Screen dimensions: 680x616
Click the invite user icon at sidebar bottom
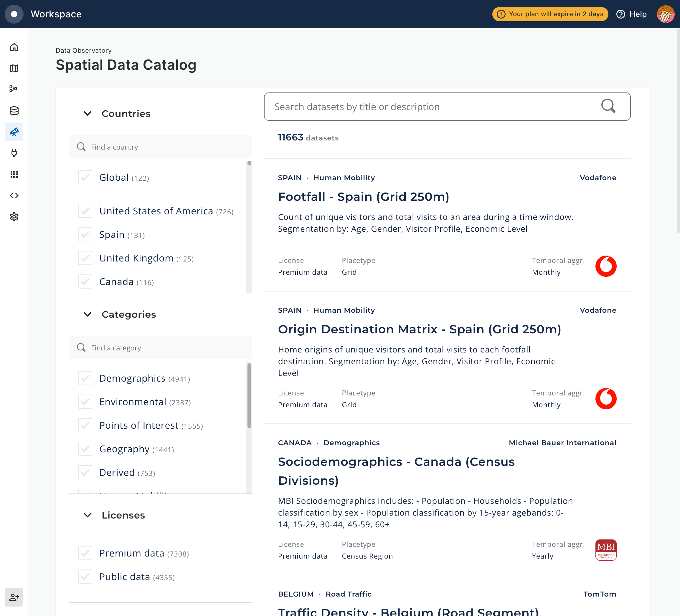(14, 597)
